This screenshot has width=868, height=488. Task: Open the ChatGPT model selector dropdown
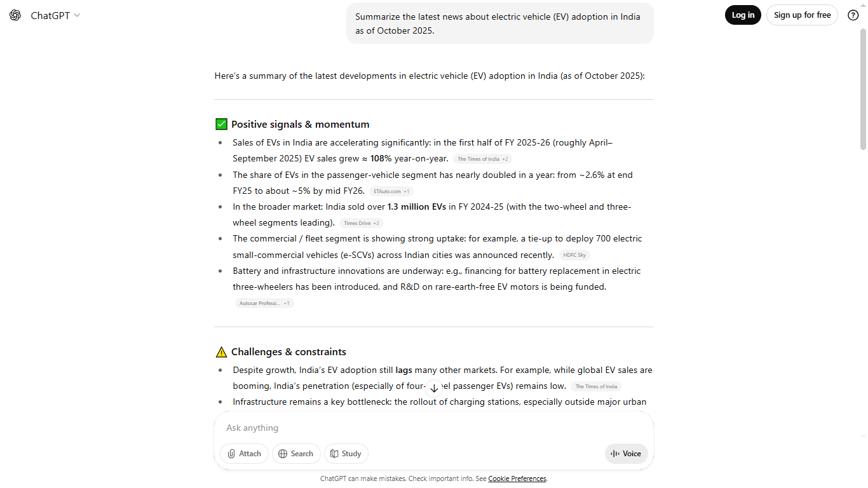pyautogui.click(x=55, y=15)
